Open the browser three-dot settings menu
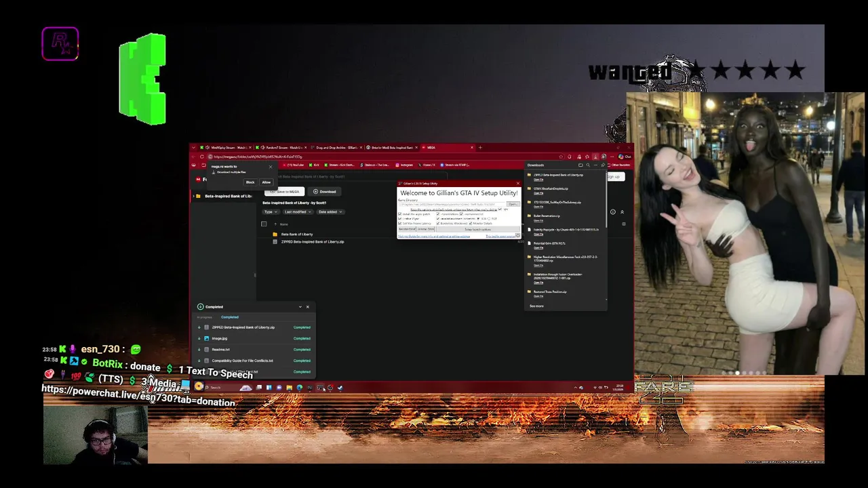Screen dimensions: 868x488 (x=612, y=157)
